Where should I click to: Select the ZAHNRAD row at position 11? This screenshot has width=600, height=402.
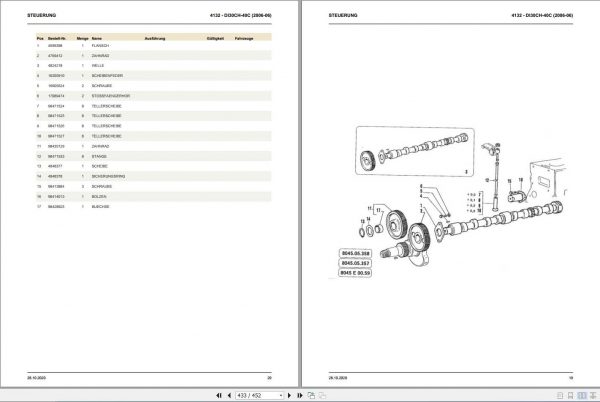click(154, 146)
